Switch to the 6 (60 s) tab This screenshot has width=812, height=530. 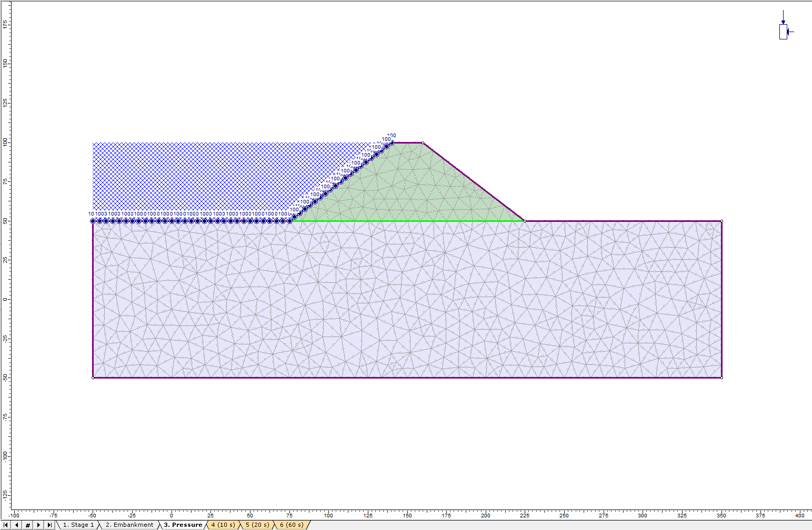292,524
